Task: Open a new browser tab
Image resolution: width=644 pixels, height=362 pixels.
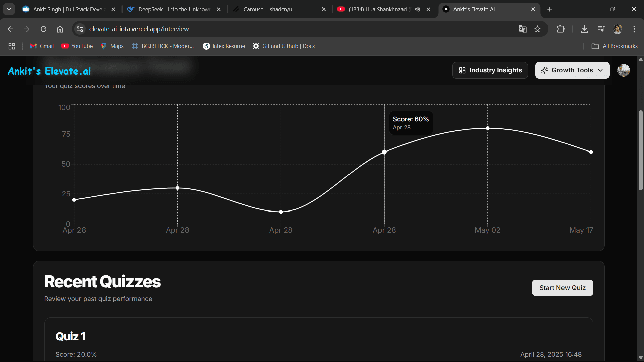Action: [x=550, y=9]
